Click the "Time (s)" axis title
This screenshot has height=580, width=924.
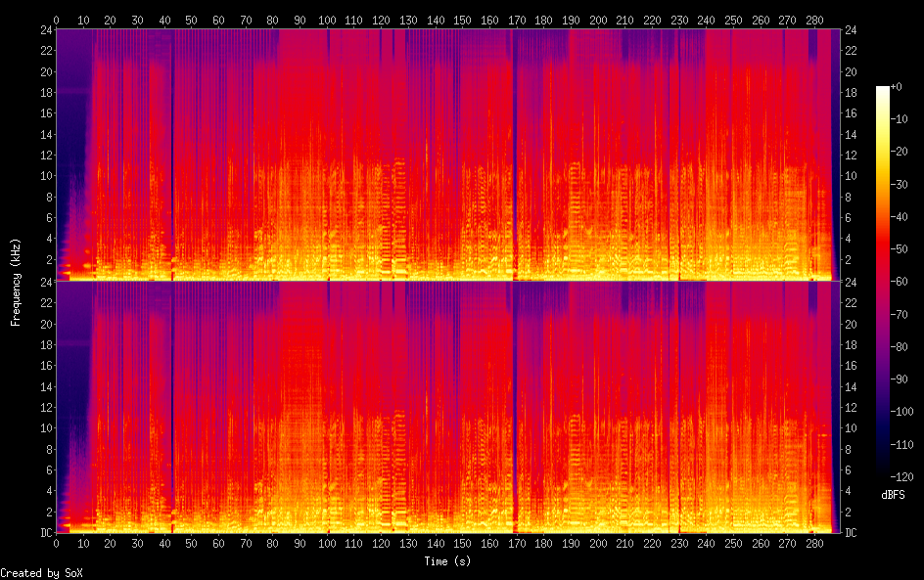[x=447, y=561]
